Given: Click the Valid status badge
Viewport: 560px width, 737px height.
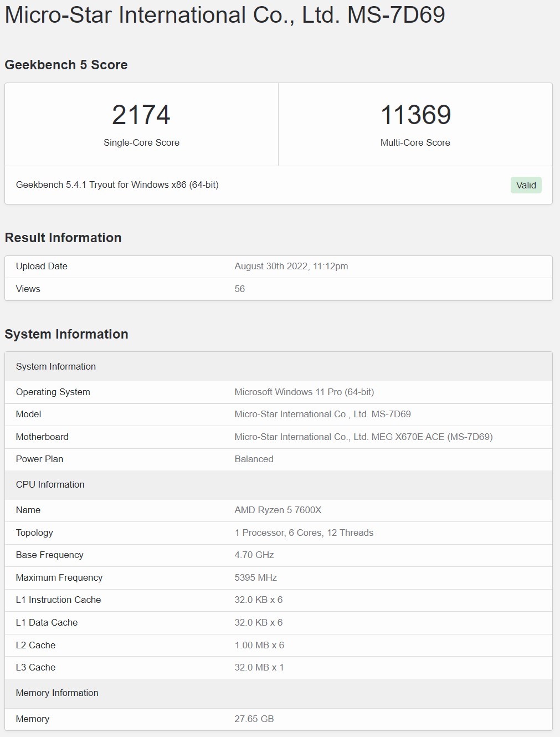Looking at the screenshot, I should [x=526, y=185].
